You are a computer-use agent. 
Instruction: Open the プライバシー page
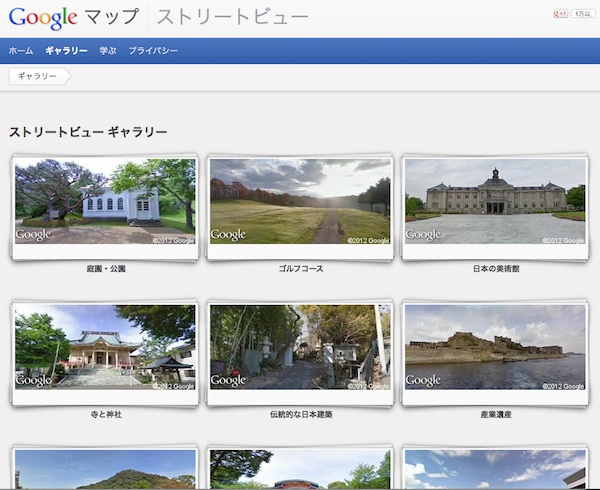[x=153, y=51]
